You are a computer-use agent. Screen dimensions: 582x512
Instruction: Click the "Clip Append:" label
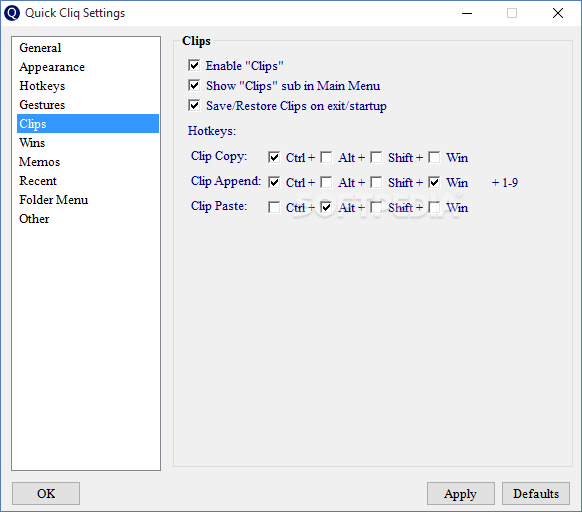226,181
